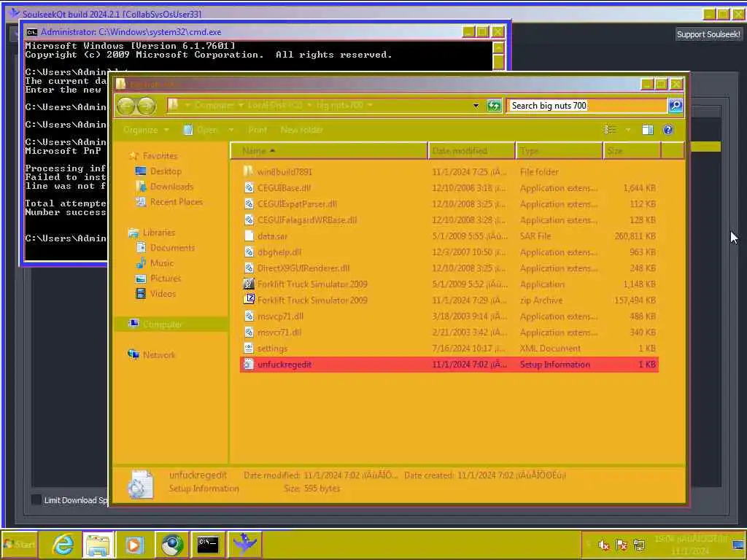
Task: Sort files by the Name column header
Action: [329, 150]
